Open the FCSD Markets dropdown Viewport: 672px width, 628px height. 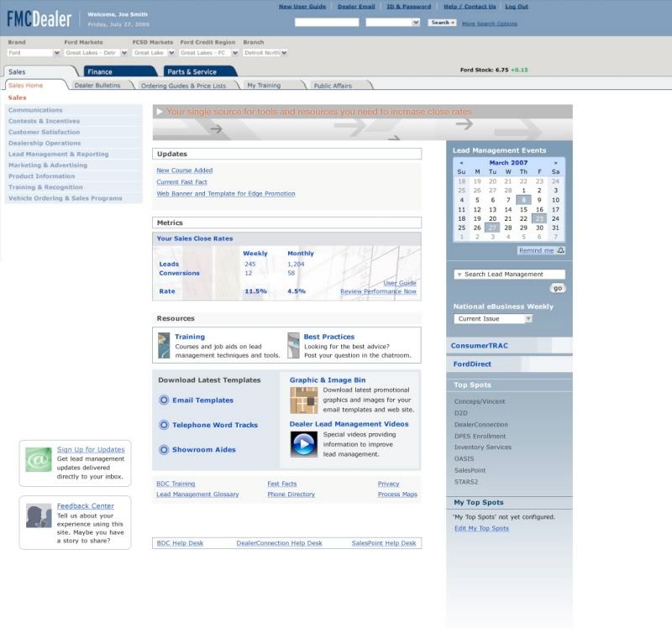[153, 53]
